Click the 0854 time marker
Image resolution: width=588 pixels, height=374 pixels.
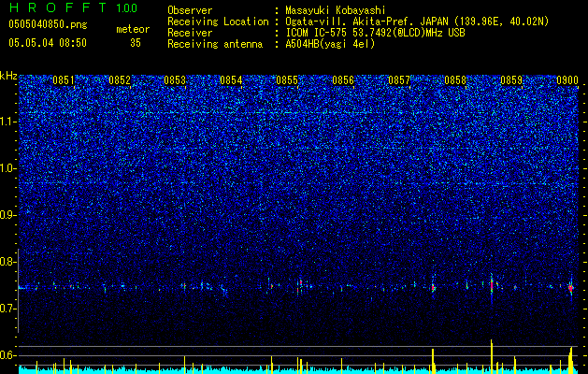pyautogui.click(x=231, y=80)
